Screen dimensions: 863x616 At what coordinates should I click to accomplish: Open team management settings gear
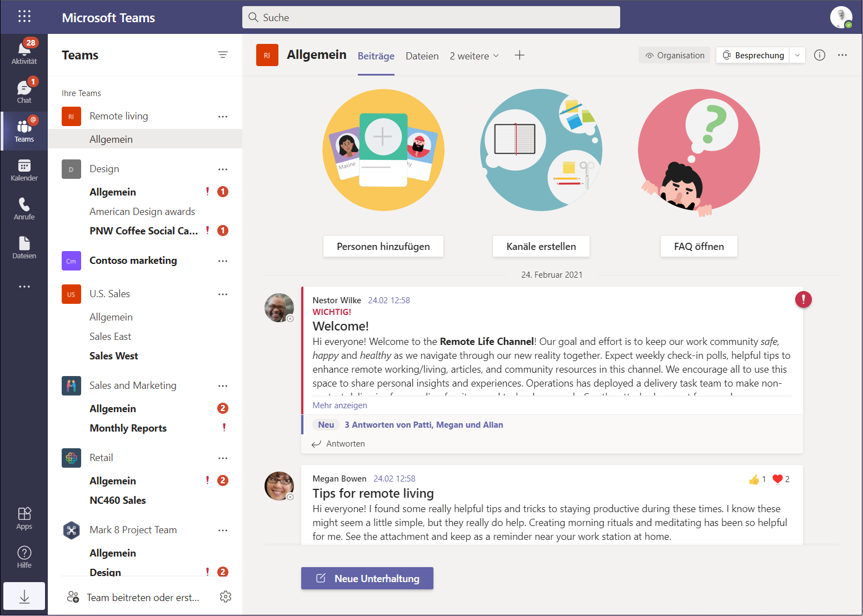[225, 597]
